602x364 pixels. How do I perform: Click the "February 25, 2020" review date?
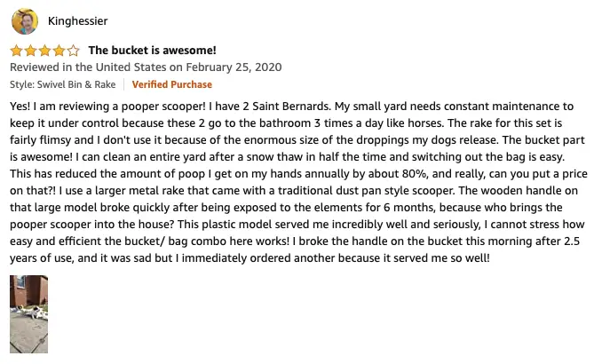click(x=234, y=67)
